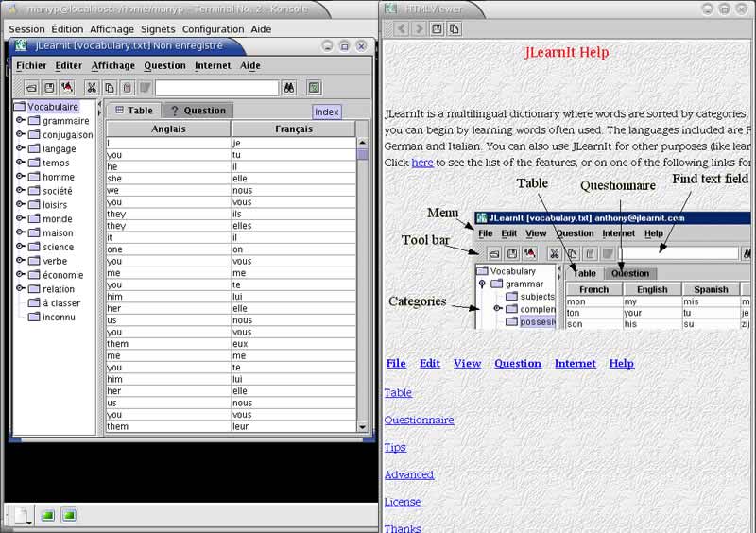Expand the monde category node

(x=20, y=218)
